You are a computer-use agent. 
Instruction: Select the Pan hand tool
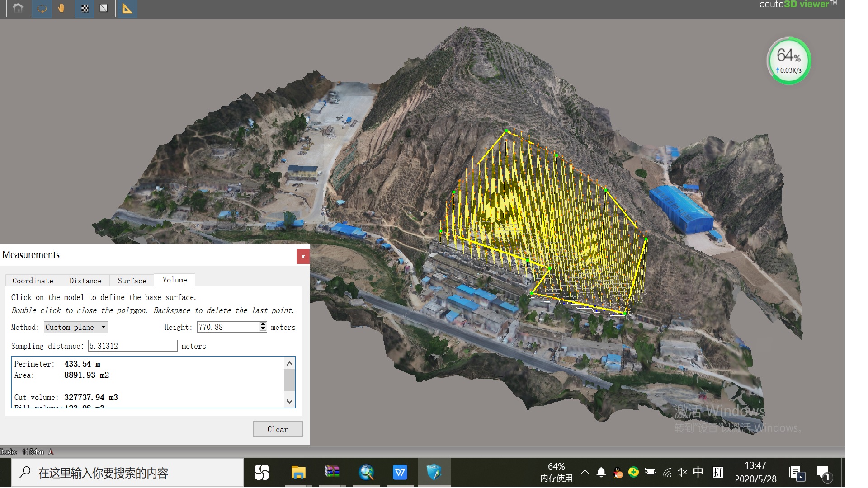tap(61, 8)
